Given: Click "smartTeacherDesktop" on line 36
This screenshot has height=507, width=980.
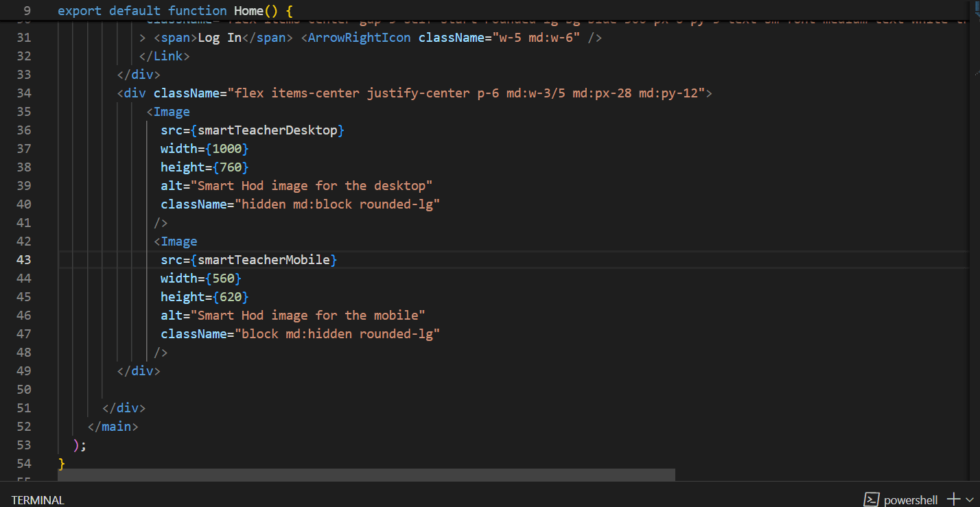Looking at the screenshot, I should (x=268, y=130).
